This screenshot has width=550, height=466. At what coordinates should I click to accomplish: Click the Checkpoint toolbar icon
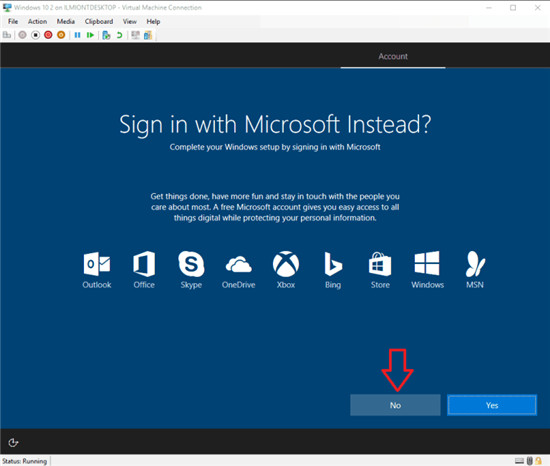(x=106, y=35)
